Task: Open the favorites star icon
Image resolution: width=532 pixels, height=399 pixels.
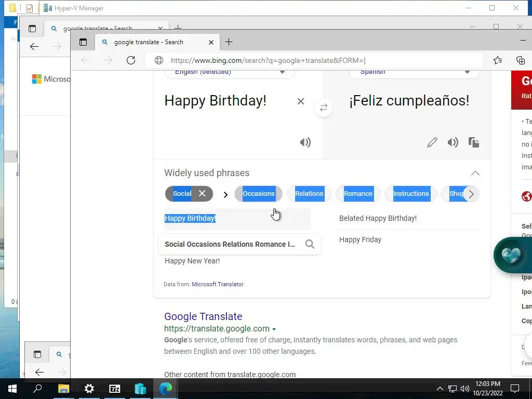Action: pyautogui.click(x=498, y=60)
